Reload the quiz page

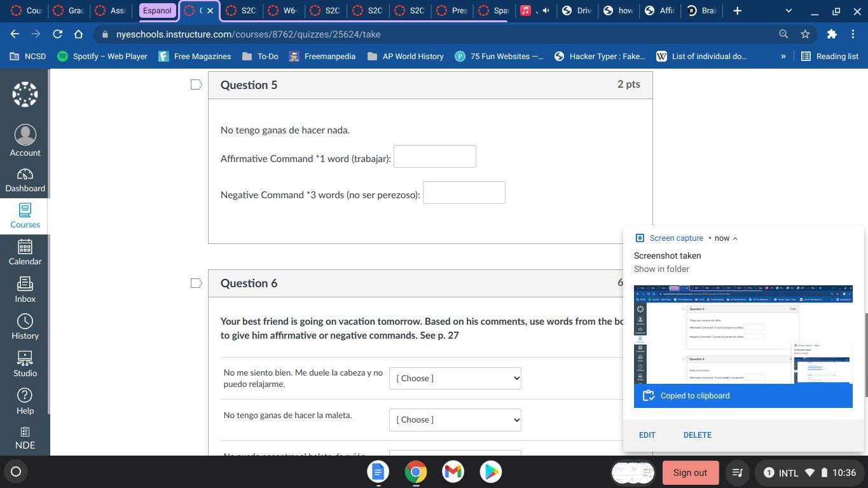tap(57, 34)
